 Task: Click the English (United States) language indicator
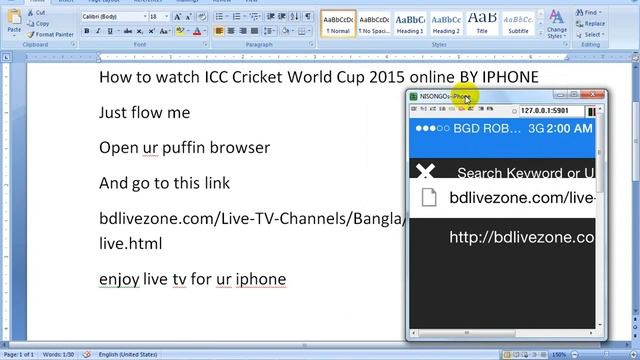(x=128, y=355)
